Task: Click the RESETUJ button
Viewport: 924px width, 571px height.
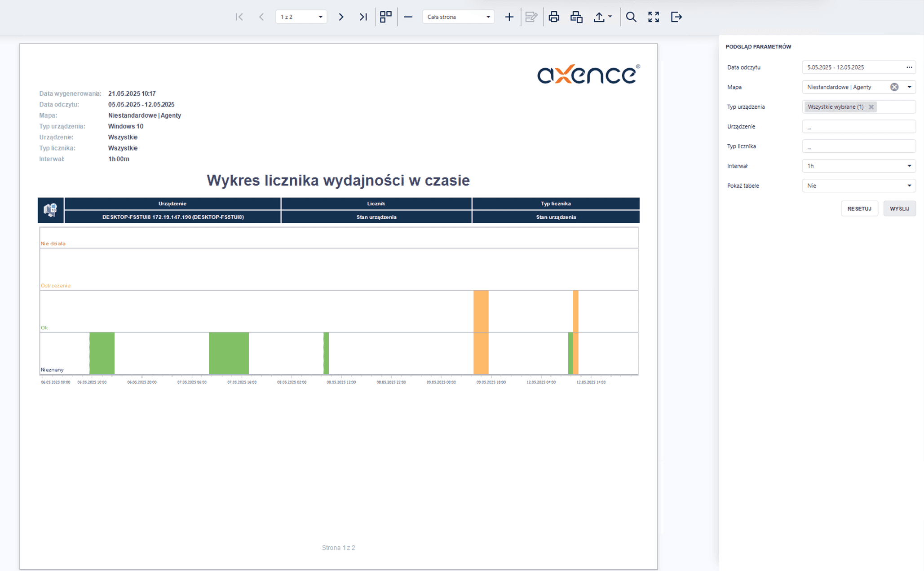Action: tap(859, 208)
